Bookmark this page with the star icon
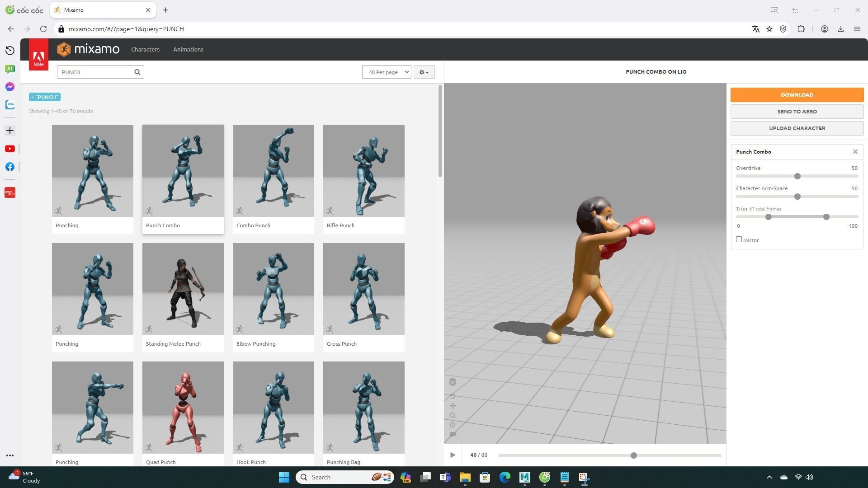Image resolution: width=868 pixels, height=488 pixels. click(769, 29)
